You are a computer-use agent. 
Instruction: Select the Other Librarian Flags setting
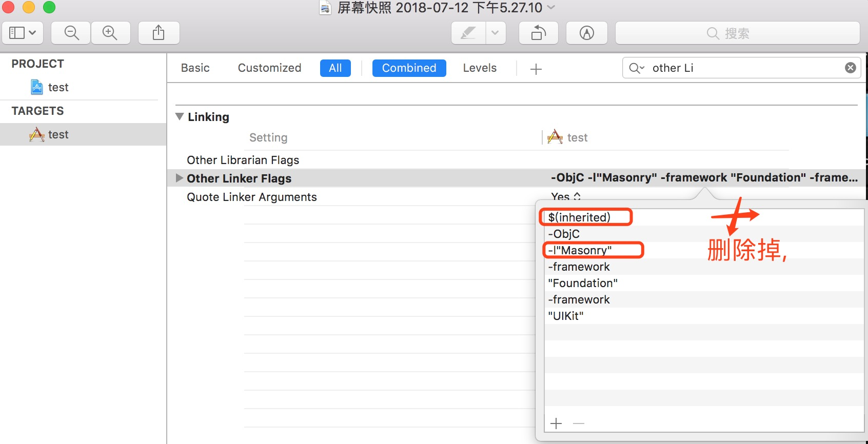click(x=243, y=160)
